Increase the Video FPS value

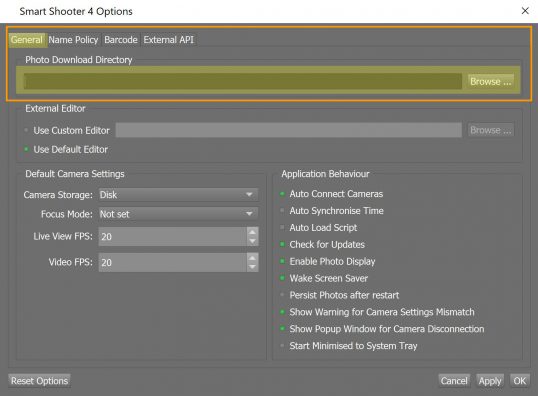[x=253, y=258]
